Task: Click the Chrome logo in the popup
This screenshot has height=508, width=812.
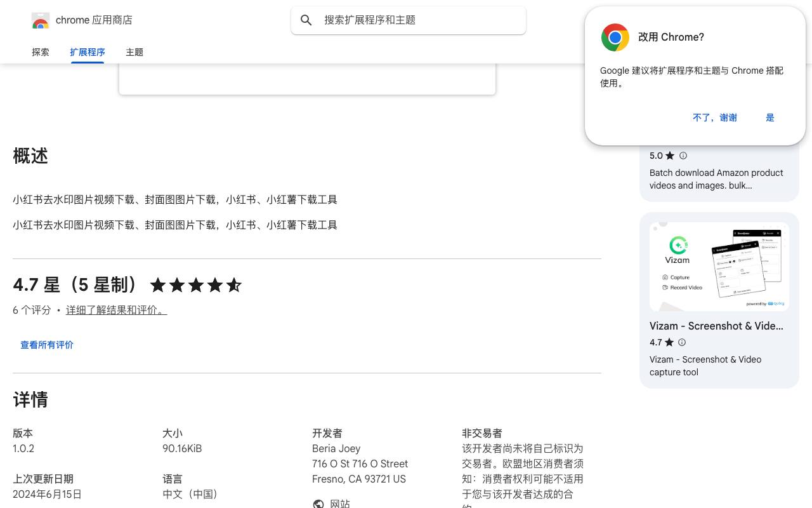Action: (x=615, y=37)
